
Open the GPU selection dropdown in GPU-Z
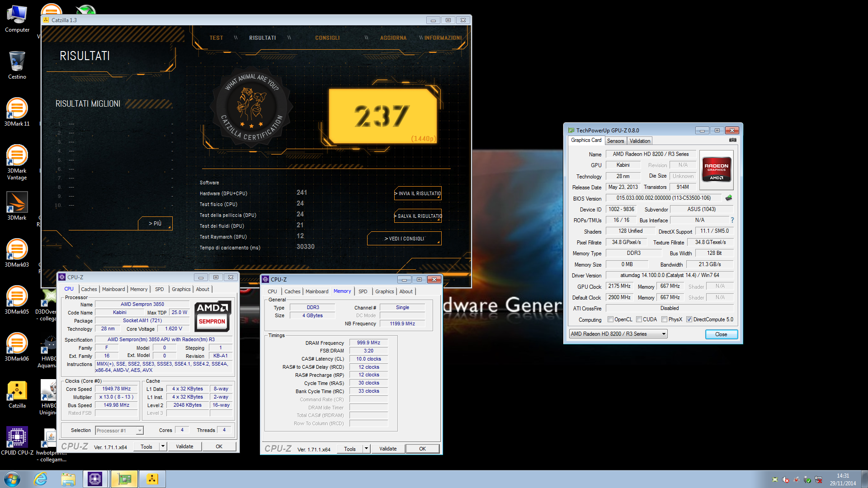[618, 334]
